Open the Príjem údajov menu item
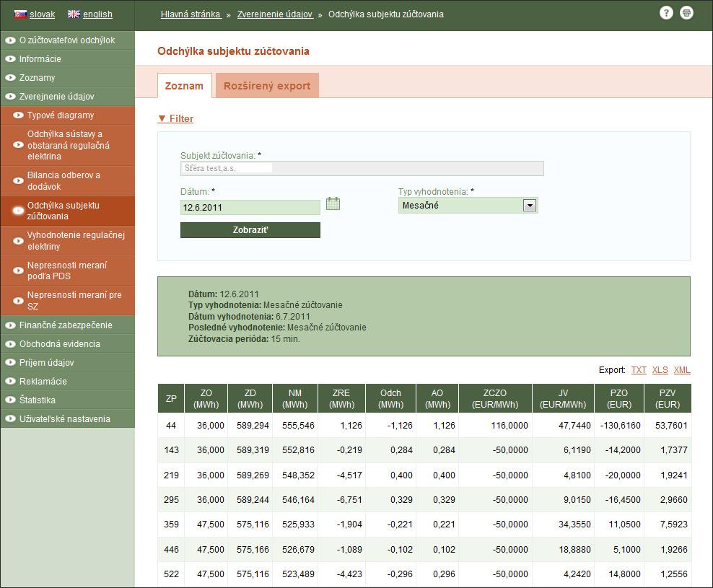The image size is (713, 588). [x=67, y=362]
